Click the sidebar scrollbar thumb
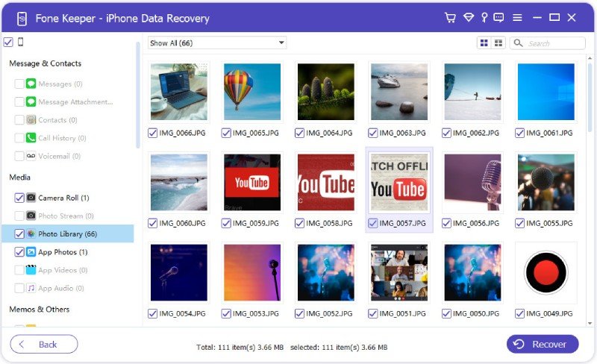Viewport: 597px width, 364px height. [138, 95]
